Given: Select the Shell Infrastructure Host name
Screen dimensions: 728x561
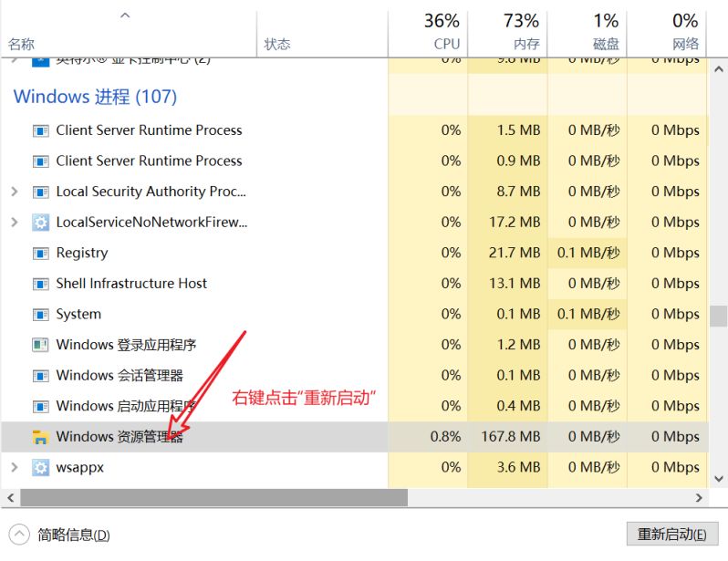Looking at the screenshot, I should pos(131,284).
